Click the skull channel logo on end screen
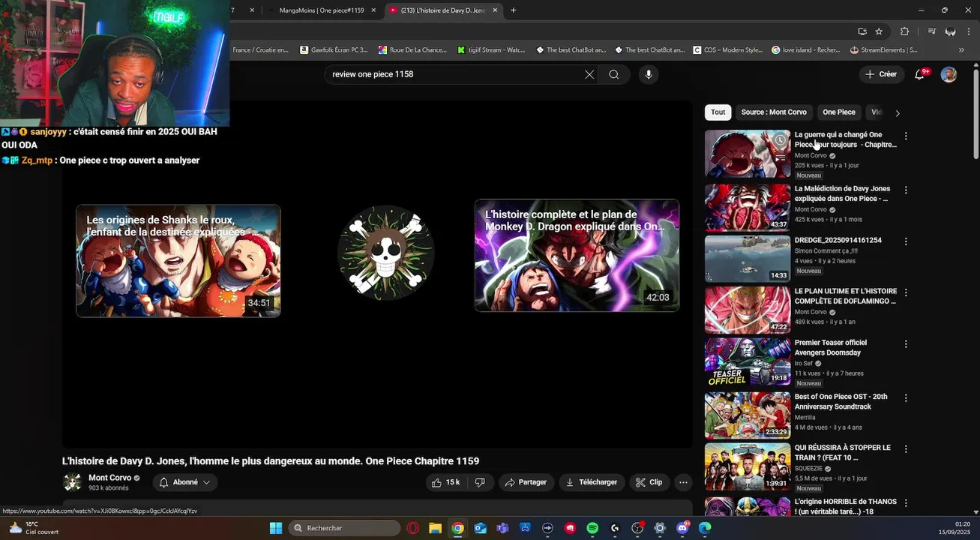 click(385, 253)
